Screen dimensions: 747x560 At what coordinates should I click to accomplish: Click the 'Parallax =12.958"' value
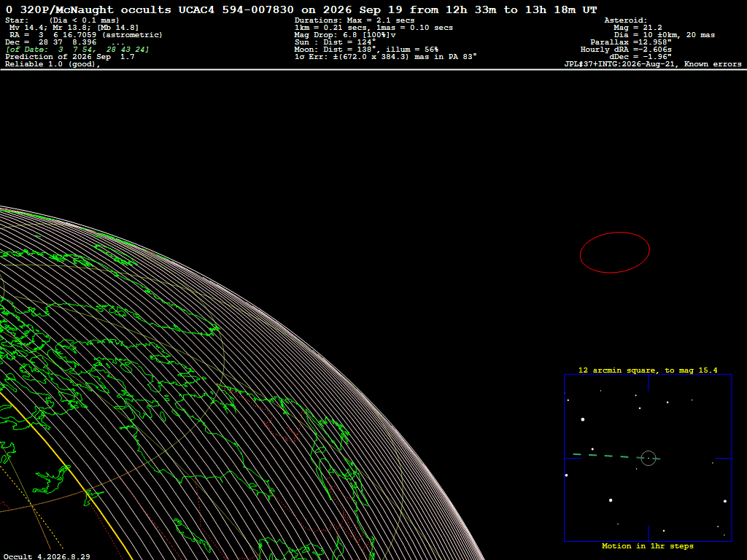click(x=631, y=42)
